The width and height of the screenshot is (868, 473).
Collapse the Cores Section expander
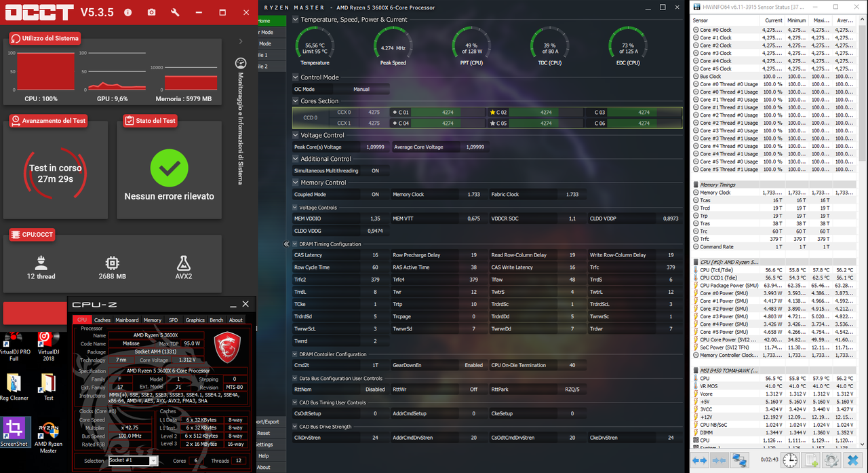pyautogui.click(x=295, y=101)
